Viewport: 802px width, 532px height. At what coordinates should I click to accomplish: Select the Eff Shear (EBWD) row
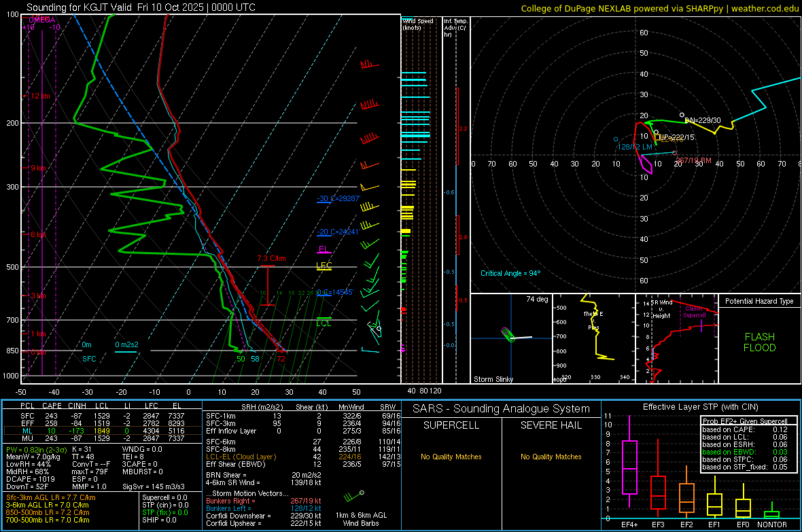[x=303, y=465]
